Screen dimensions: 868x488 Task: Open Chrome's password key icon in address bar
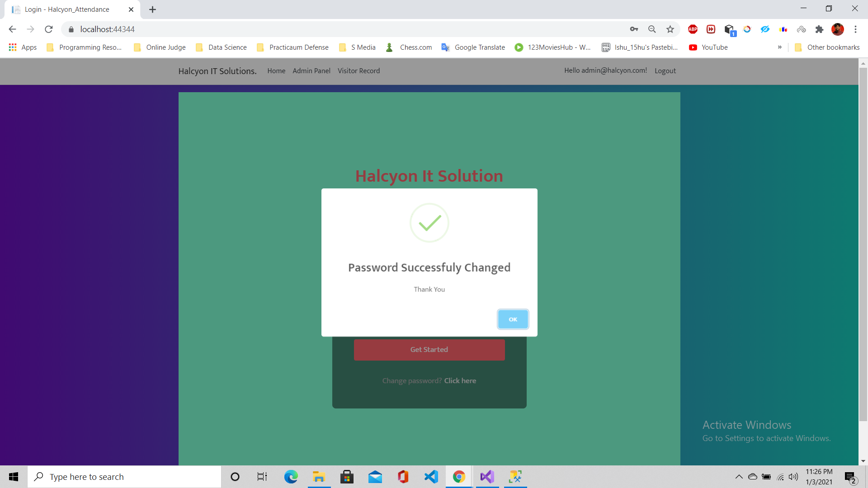pyautogui.click(x=634, y=29)
